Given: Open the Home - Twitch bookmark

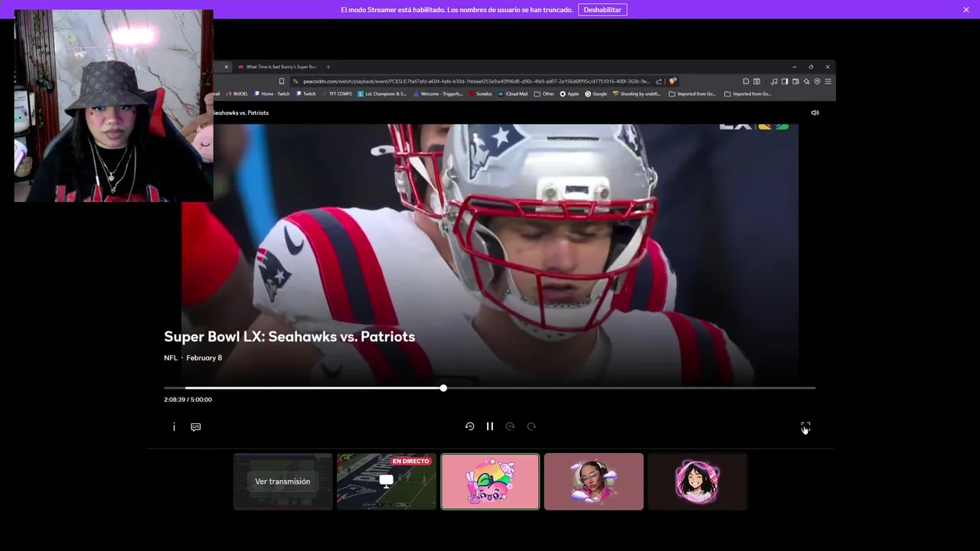Looking at the screenshot, I should coord(272,94).
